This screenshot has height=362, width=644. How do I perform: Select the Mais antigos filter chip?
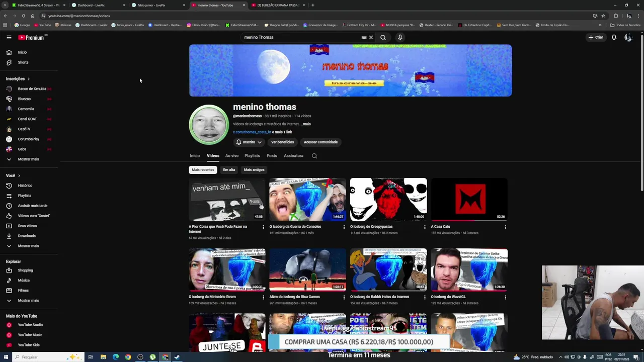tap(254, 170)
